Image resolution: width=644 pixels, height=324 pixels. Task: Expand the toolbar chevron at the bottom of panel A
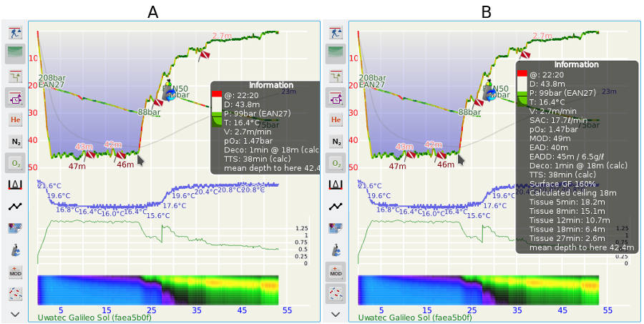click(x=15, y=314)
